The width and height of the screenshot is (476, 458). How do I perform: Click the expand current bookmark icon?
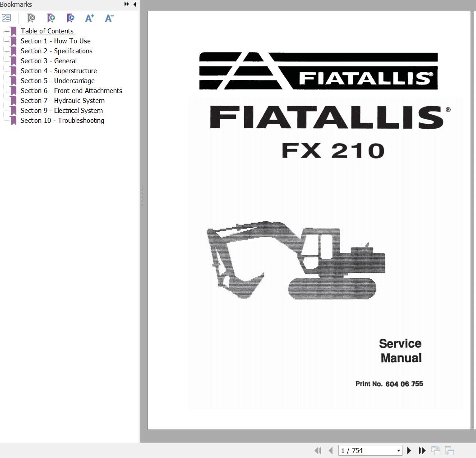click(70, 18)
